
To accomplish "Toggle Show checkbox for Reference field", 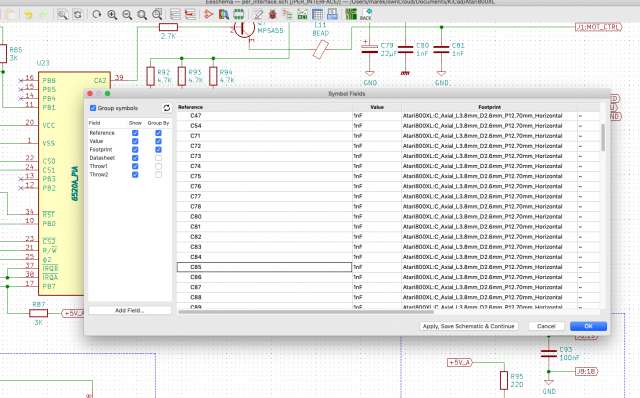I will (135, 133).
